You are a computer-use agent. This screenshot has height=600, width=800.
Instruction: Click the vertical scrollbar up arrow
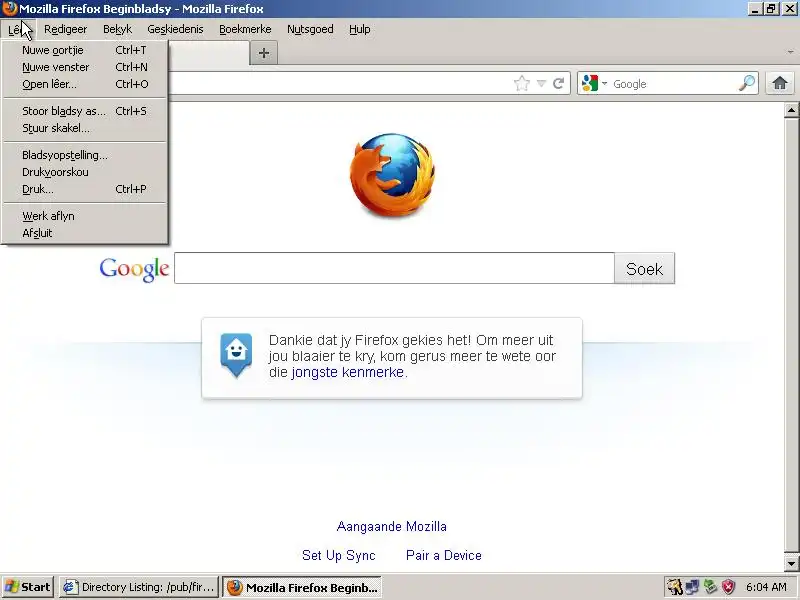click(791, 110)
